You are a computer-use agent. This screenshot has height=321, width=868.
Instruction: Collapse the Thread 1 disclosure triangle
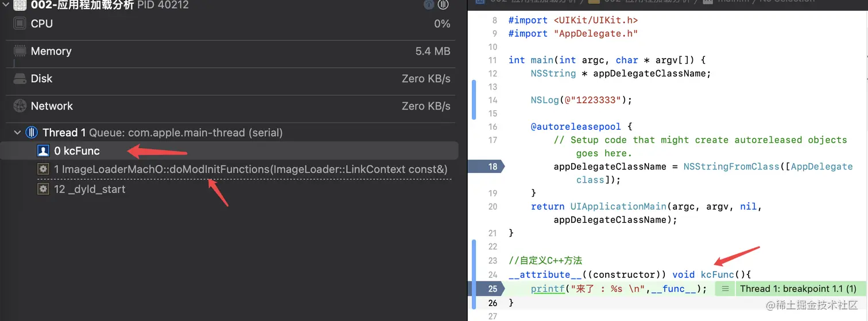(17, 133)
